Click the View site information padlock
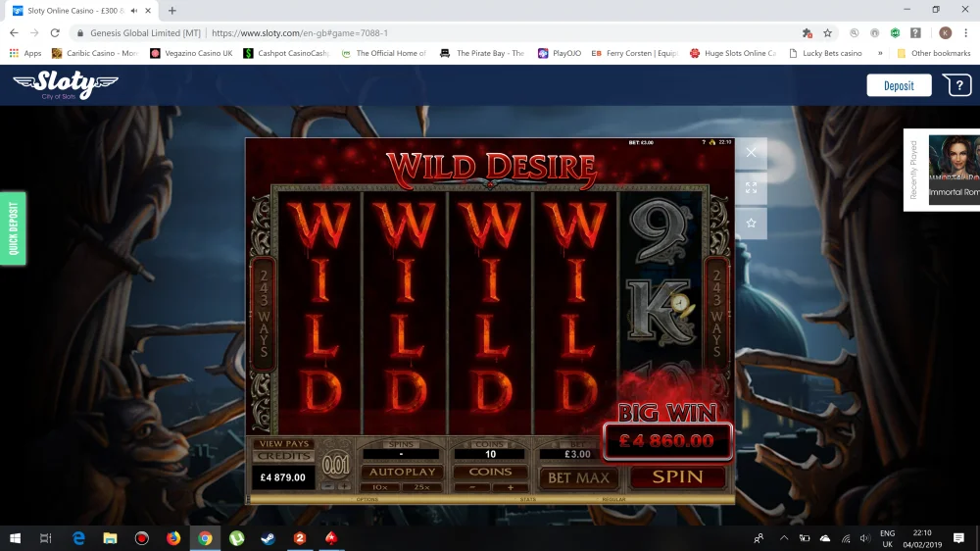 point(80,33)
